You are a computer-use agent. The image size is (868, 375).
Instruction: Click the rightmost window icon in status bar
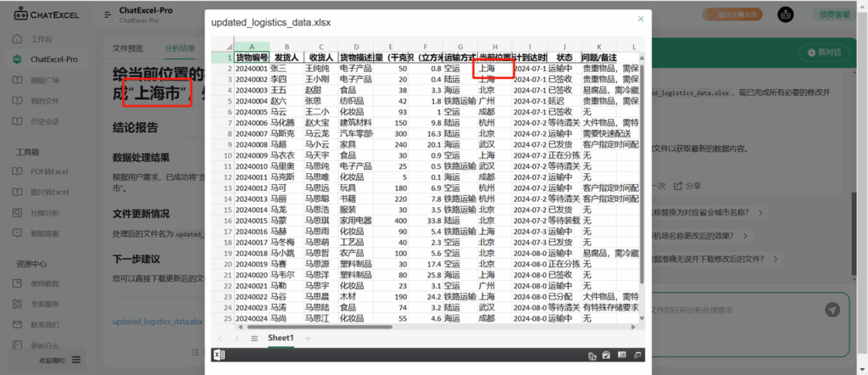(x=637, y=355)
